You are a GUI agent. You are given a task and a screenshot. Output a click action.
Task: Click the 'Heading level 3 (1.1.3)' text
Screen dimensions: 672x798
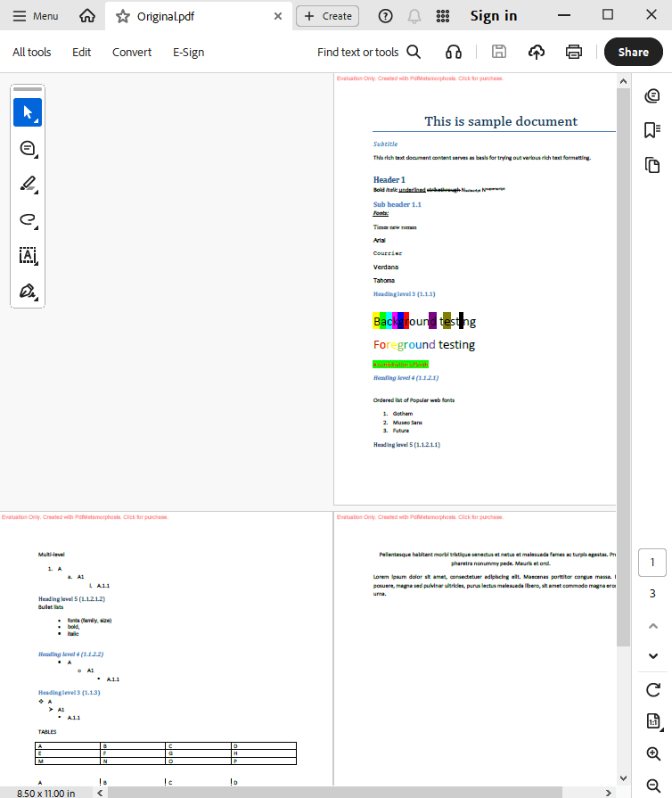70,692
